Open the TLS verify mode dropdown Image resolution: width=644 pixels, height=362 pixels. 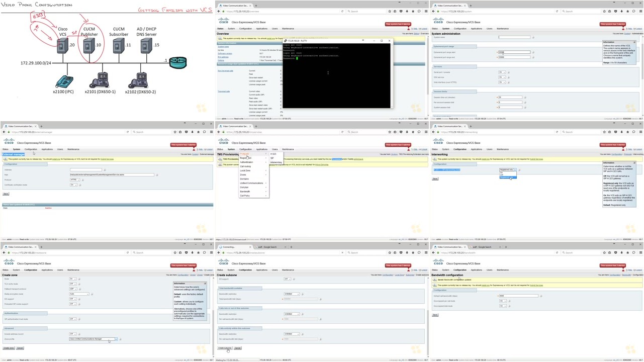click(72, 284)
